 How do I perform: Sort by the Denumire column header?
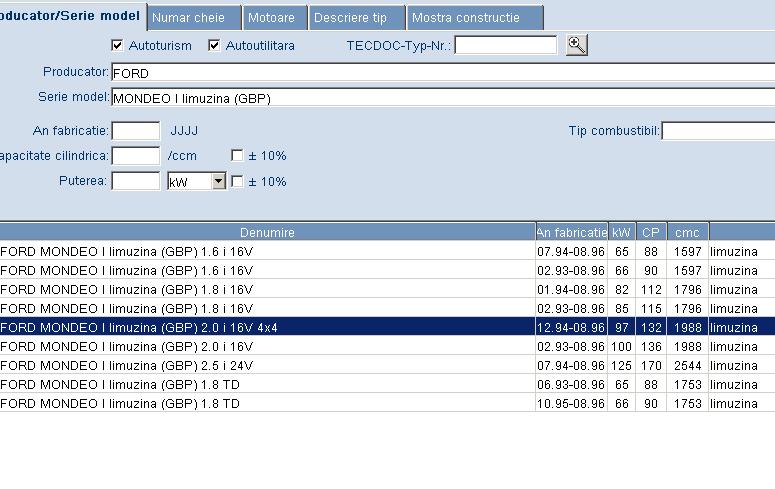pos(267,232)
